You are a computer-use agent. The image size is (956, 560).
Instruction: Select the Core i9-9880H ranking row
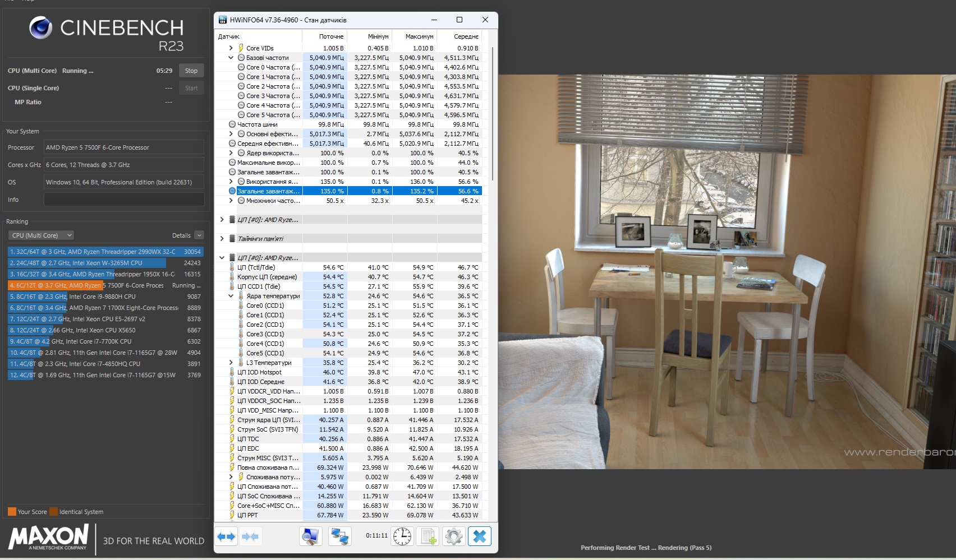click(105, 297)
